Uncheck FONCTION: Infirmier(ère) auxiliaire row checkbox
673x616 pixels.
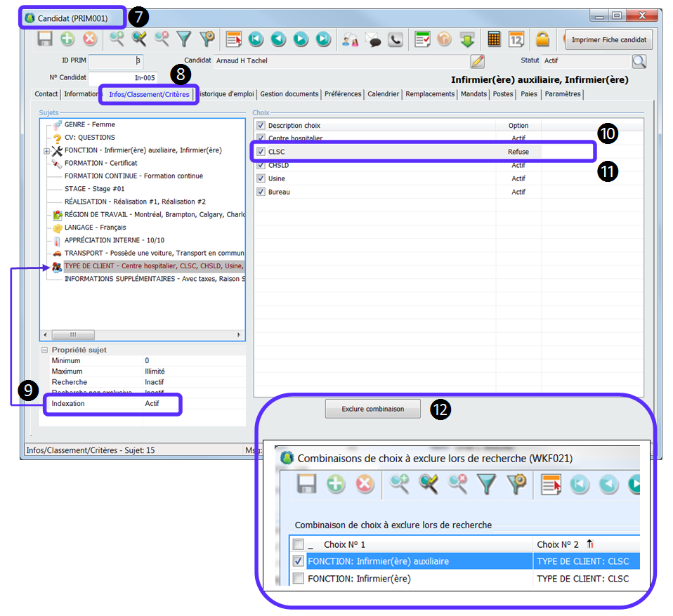(299, 561)
